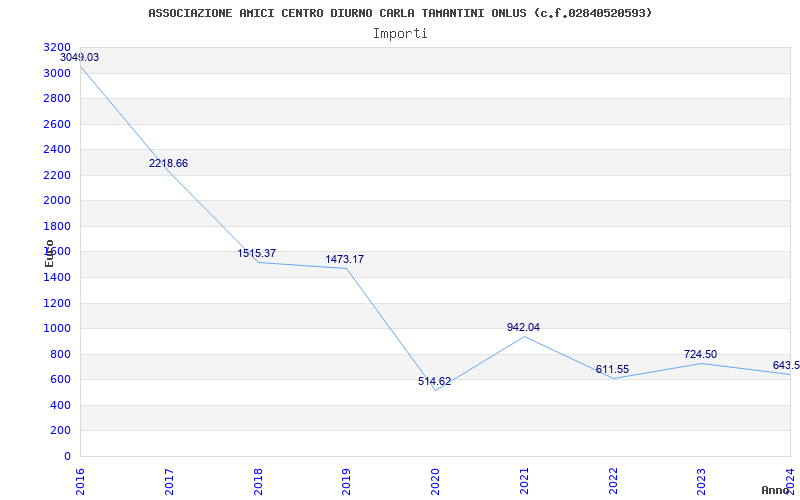Click the 'Importi' chart subtitle
This screenshot has height=500, width=800.
tap(400, 33)
